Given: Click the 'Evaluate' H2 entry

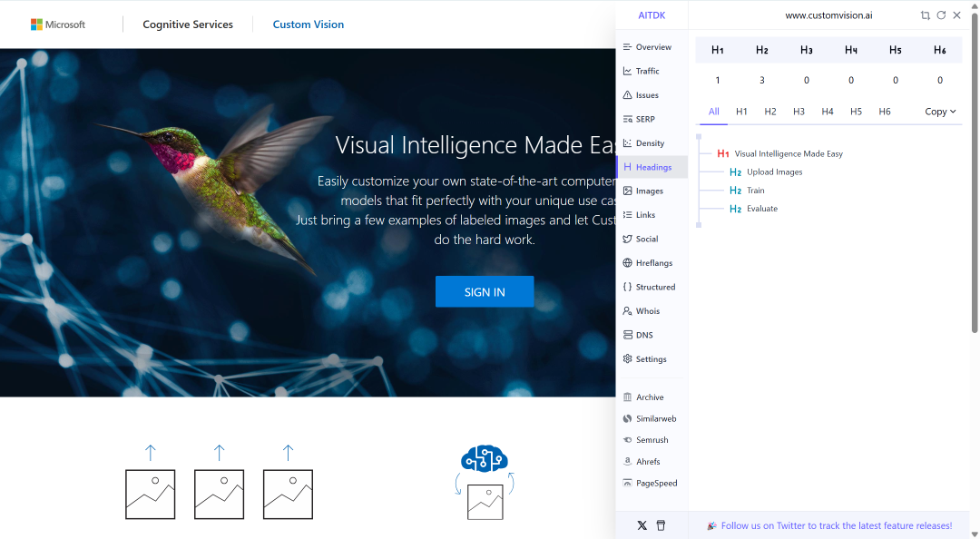Looking at the screenshot, I should pos(762,209).
